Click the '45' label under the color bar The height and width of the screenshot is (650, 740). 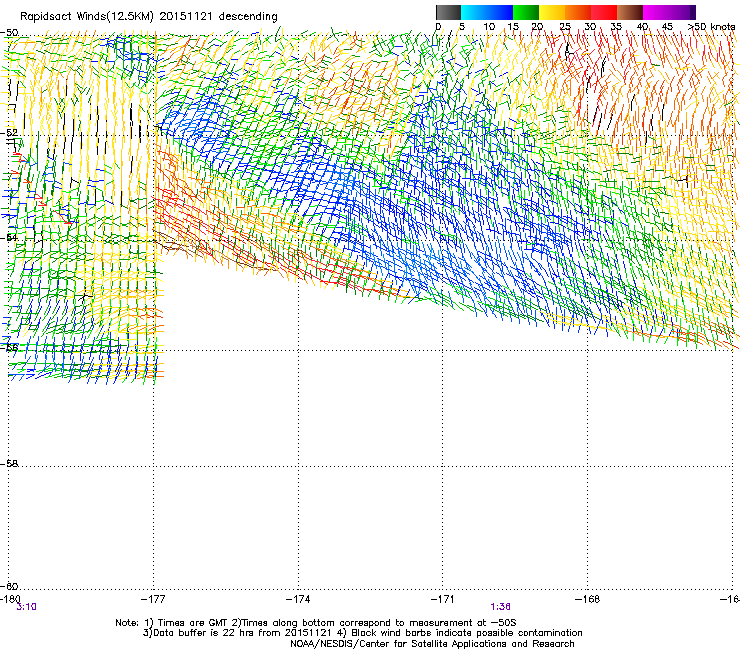(667, 27)
